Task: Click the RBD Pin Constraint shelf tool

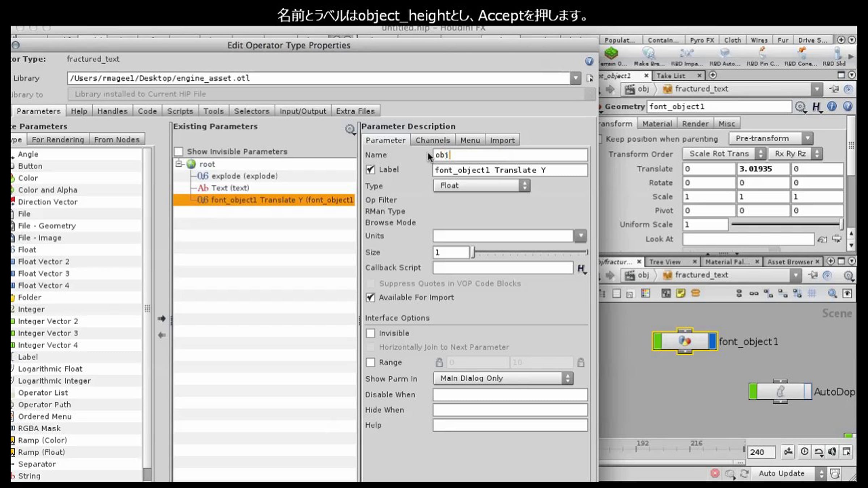Action: pos(763,56)
